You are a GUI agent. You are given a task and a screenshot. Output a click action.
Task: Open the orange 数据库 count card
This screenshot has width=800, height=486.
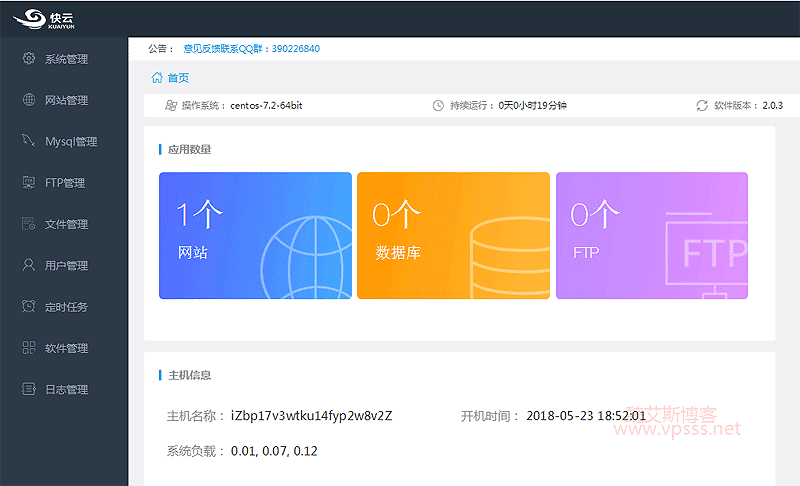point(453,235)
